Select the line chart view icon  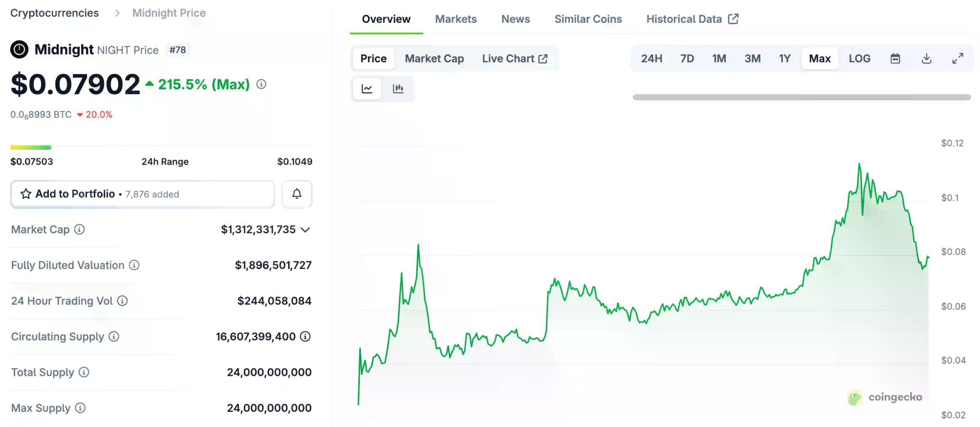point(367,89)
